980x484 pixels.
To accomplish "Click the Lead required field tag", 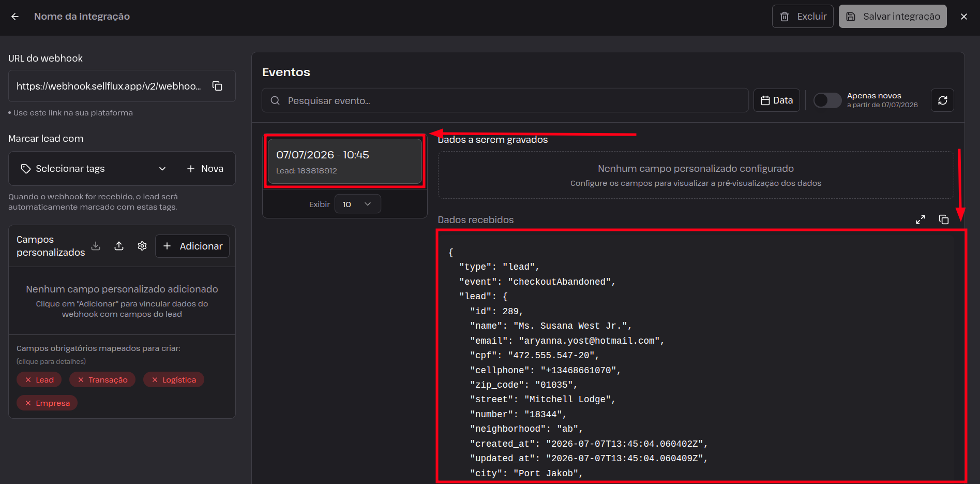I will [x=39, y=379].
